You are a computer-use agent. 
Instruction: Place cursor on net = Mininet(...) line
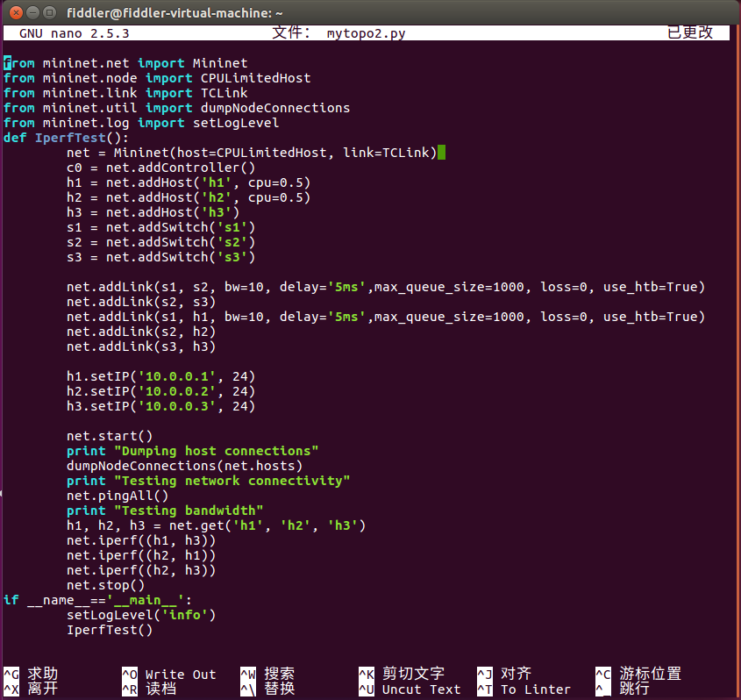252,153
